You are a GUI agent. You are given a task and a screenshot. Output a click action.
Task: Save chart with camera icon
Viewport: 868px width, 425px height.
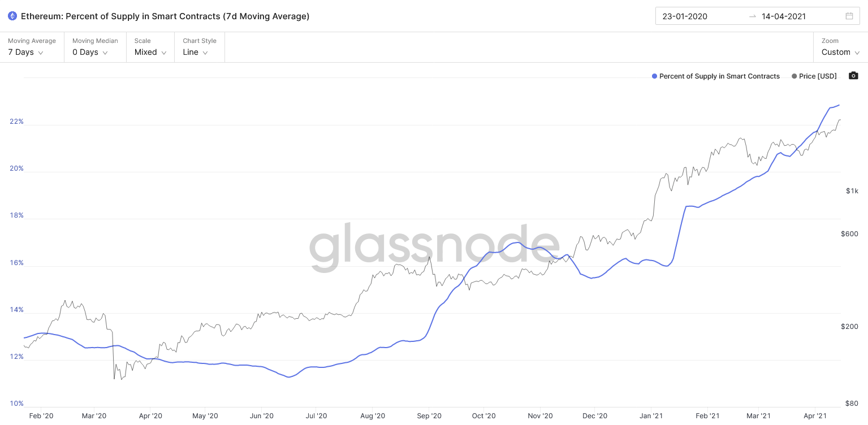pos(853,76)
